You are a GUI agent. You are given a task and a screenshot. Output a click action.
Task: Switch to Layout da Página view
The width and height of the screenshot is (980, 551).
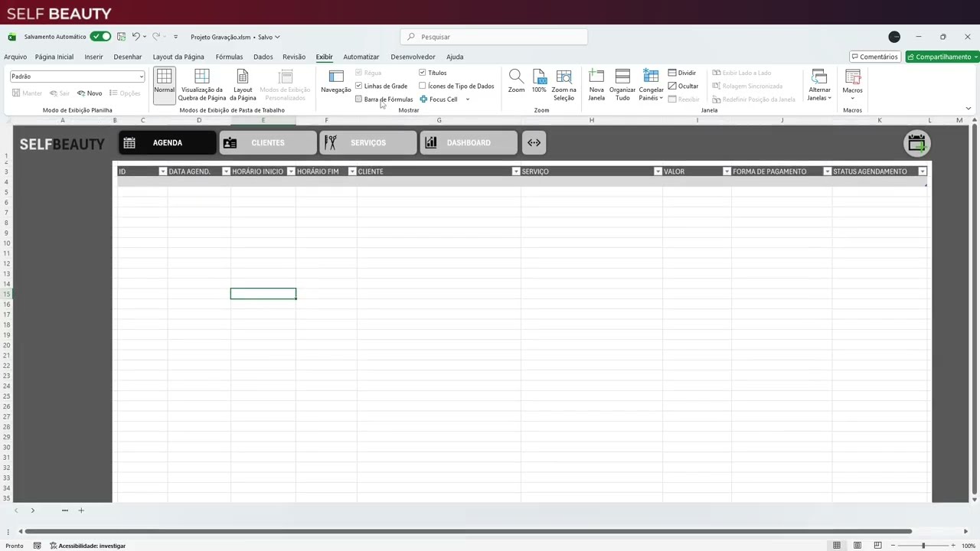pyautogui.click(x=243, y=85)
